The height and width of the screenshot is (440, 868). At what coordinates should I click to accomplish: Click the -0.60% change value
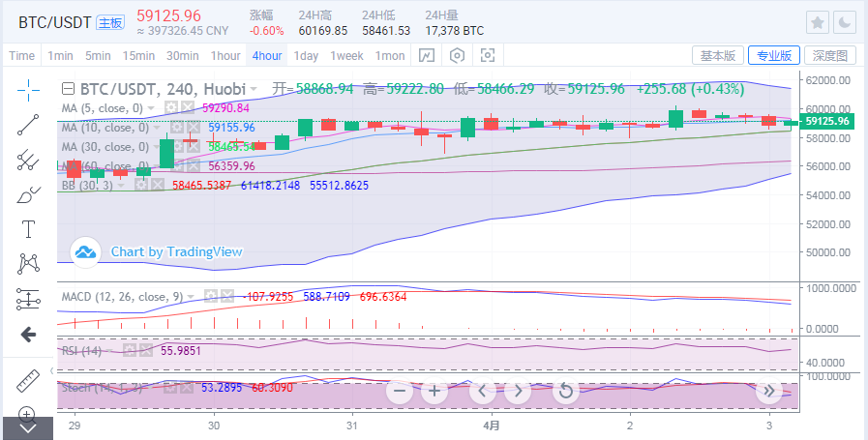click(267, 31)
